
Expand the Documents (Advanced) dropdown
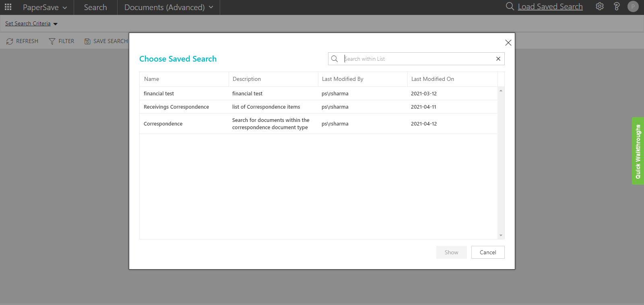click(x=169, y=7)
